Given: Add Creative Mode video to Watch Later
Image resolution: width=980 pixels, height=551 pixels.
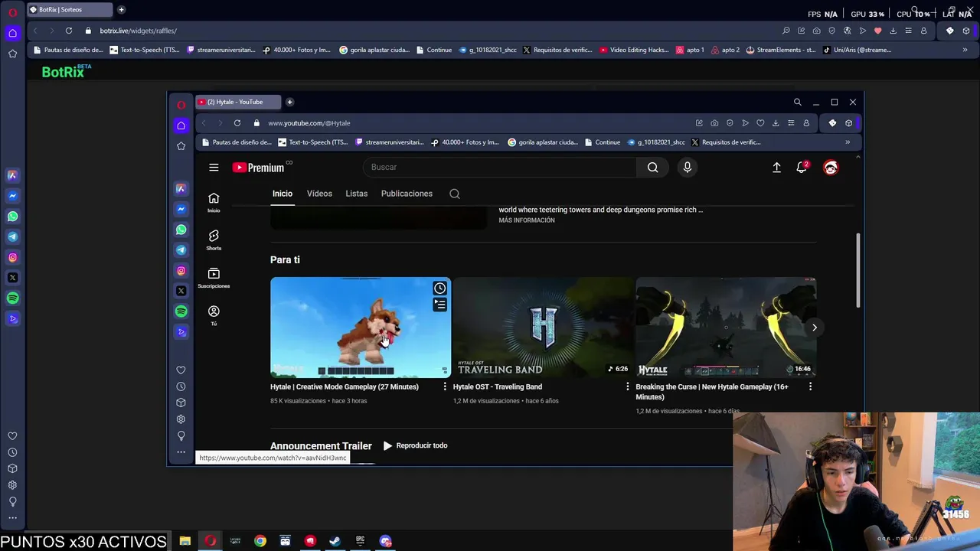Looking at the screenshot, I should click(439, 289).
